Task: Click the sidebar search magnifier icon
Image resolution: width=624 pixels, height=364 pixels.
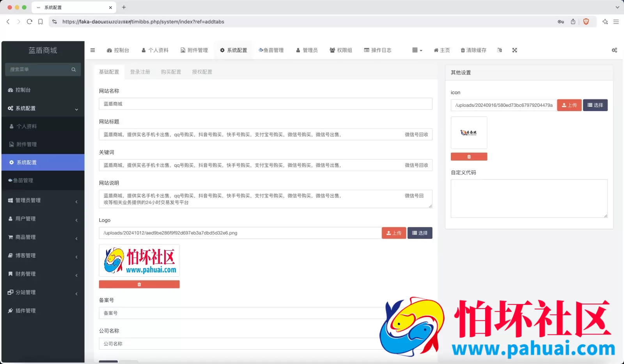Action: [73, 69]
